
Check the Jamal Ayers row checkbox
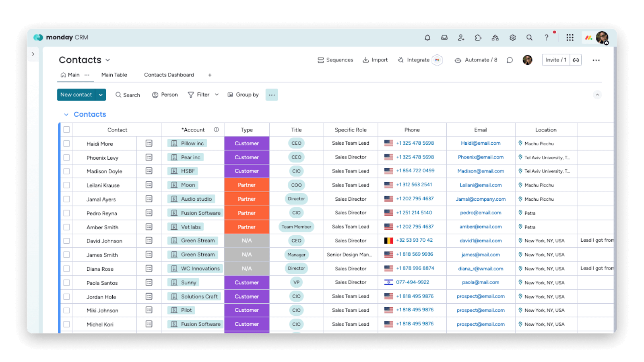[x=66, y=199]
